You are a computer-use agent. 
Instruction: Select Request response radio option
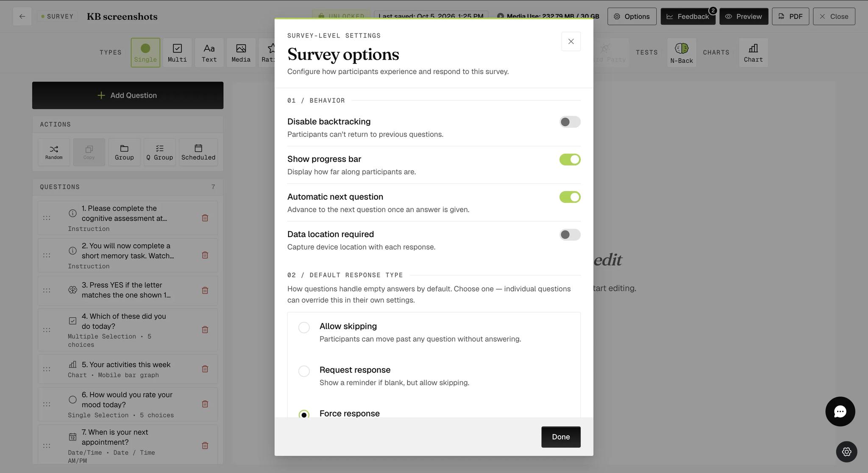304,371
